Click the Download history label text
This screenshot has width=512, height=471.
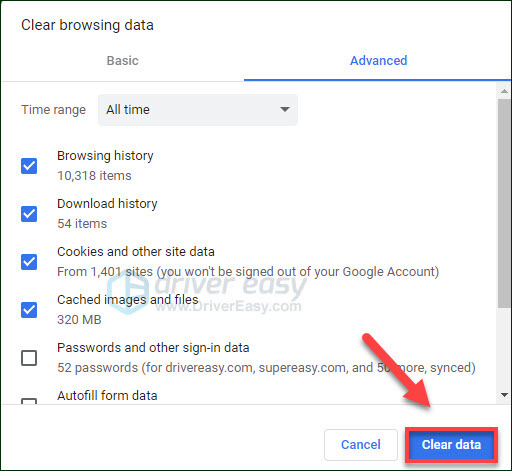(107, 204)
